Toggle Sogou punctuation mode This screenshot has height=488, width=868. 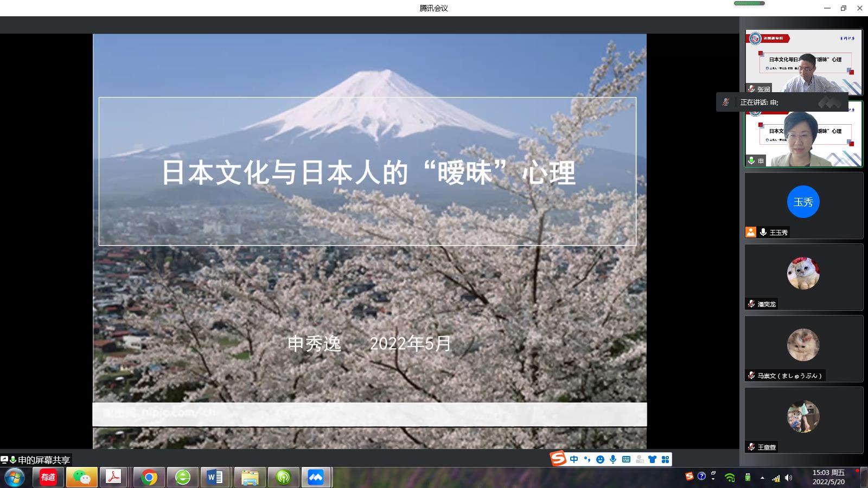[587, 459]
